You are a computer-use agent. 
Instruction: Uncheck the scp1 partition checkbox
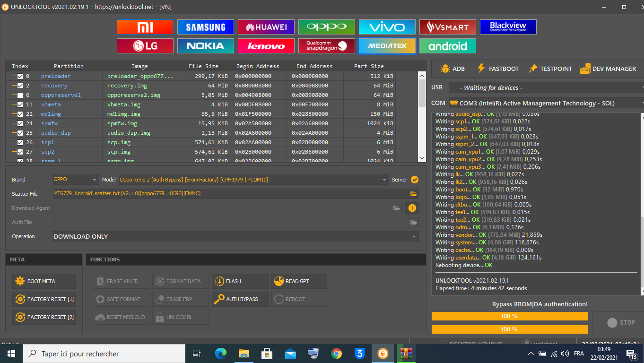click(x=20, y=142)
